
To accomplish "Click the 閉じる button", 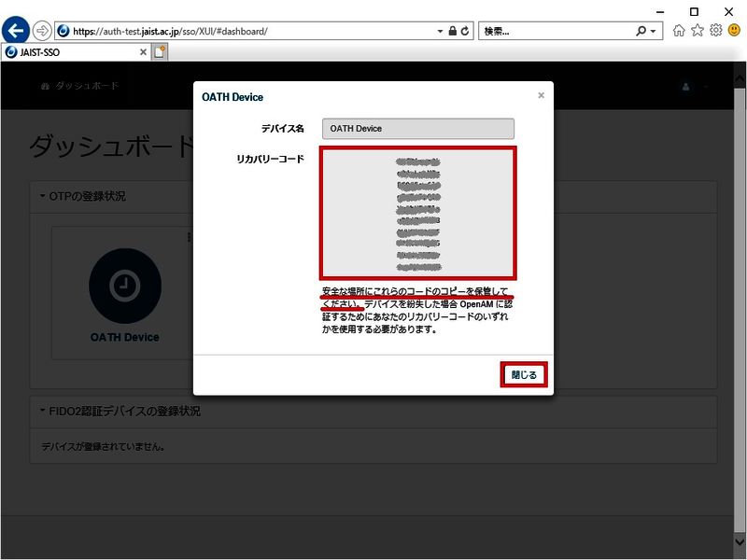I will point(524,375).
